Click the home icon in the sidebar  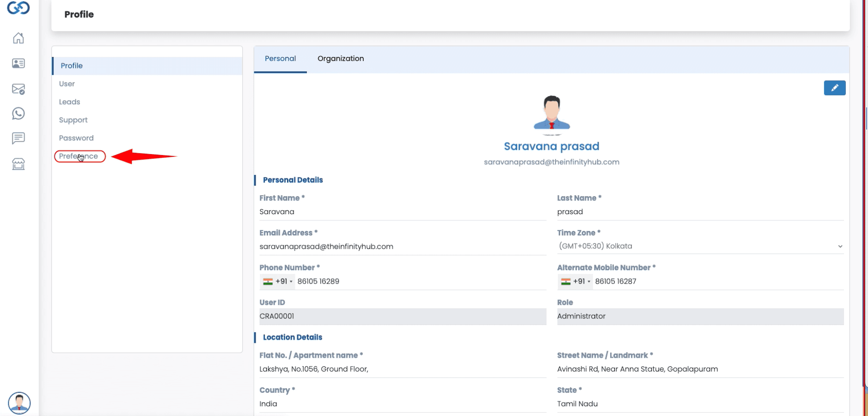18,38
